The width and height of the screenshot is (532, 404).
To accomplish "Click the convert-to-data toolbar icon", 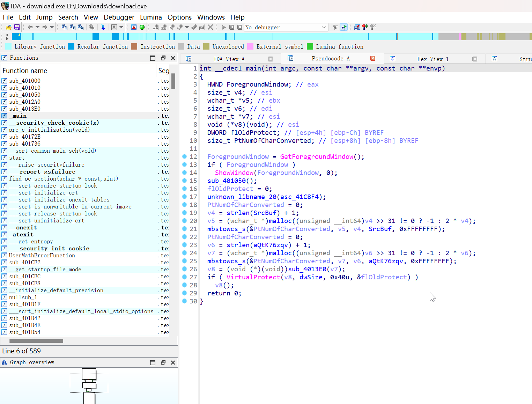I will pos(163,27).
